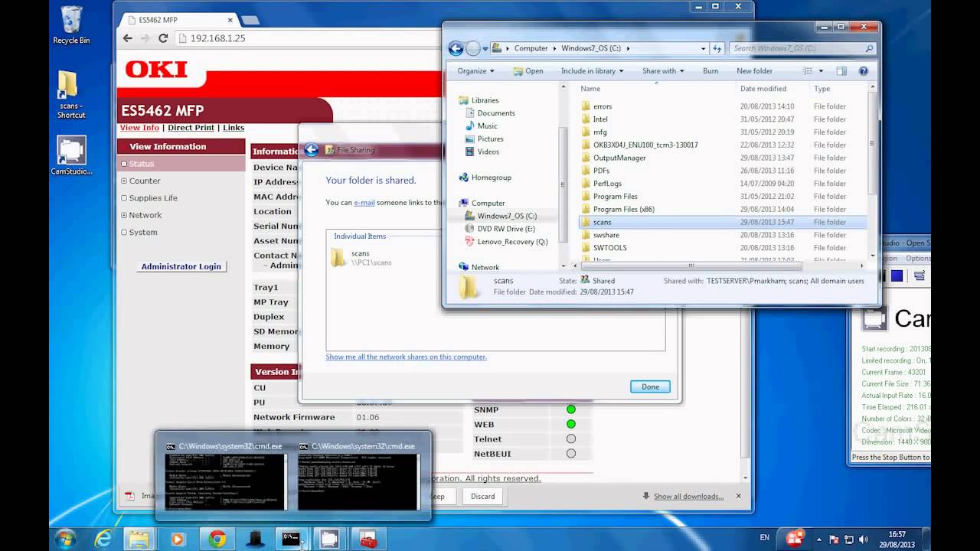The width and height of the screenshot is (980, 551).
Task: Click the Chrome back arrow
Action: click(x=128, y=38)
